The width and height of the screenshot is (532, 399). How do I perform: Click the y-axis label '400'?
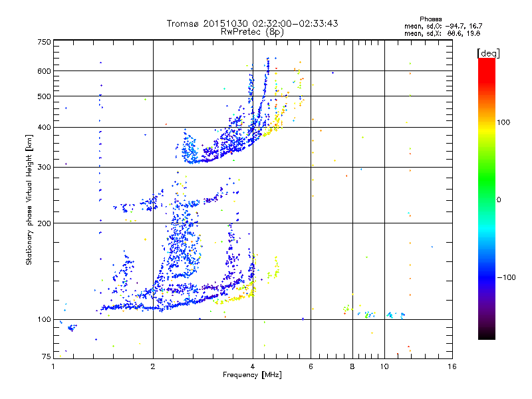(44, 128)
